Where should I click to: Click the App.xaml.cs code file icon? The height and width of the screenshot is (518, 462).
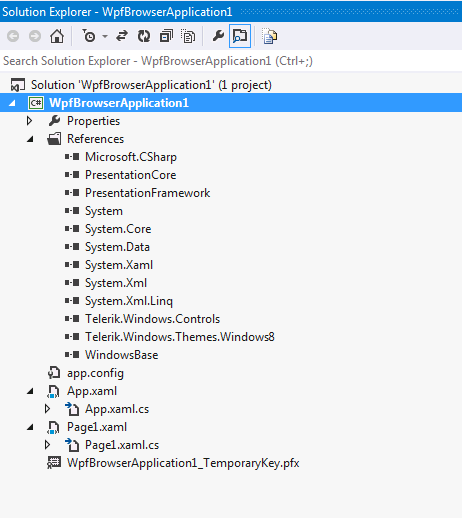coord(72,409)
